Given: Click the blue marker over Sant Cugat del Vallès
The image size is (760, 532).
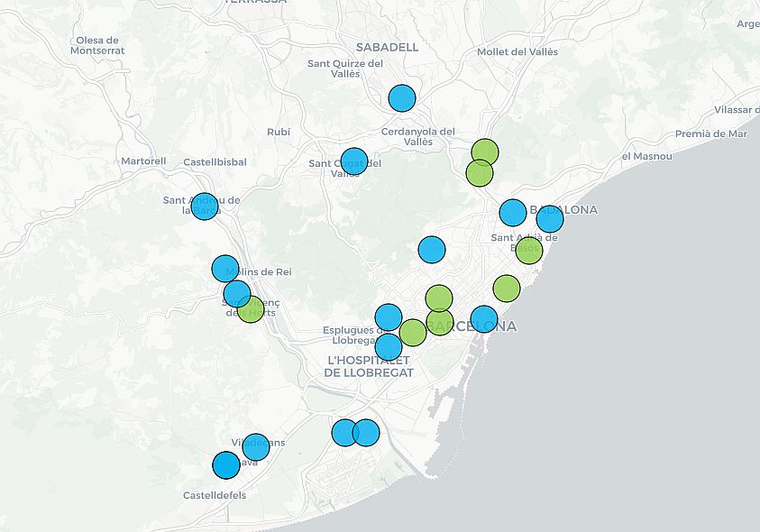Looking at the screenshot, I should click(x=354, y=161).
